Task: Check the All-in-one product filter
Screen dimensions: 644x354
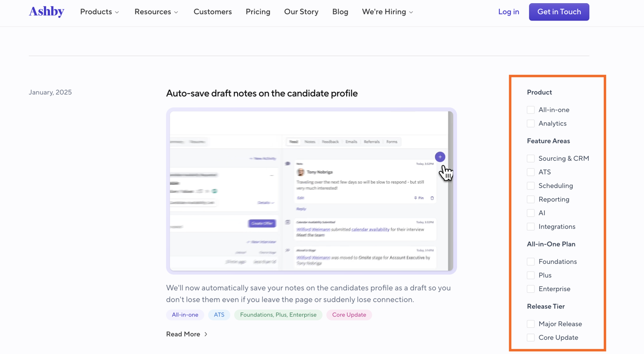Action: (x=531, y=110)
